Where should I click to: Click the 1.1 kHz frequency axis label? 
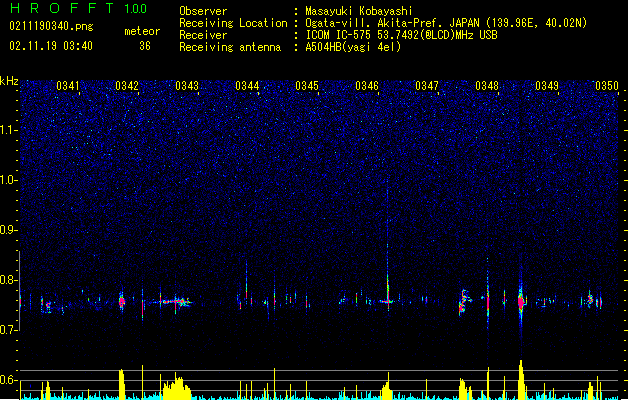(9, 130)
